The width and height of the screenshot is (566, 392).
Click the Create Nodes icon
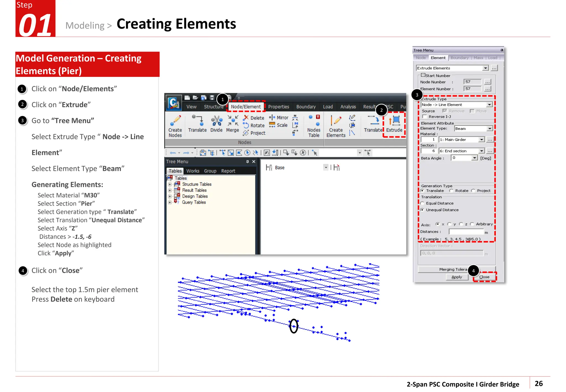pyautogui.click(x=175, y=121)
